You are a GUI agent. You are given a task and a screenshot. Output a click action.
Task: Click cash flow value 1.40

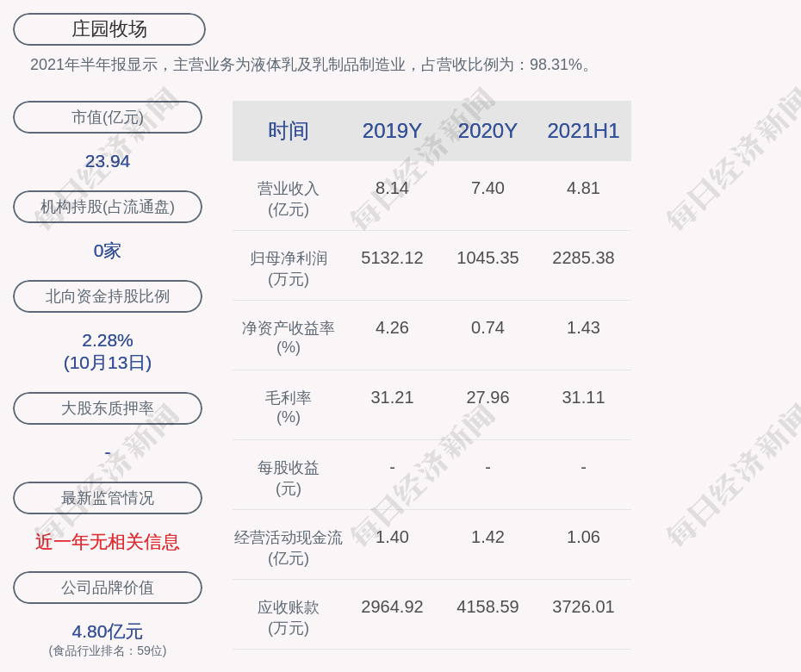(x=392, y=537)
